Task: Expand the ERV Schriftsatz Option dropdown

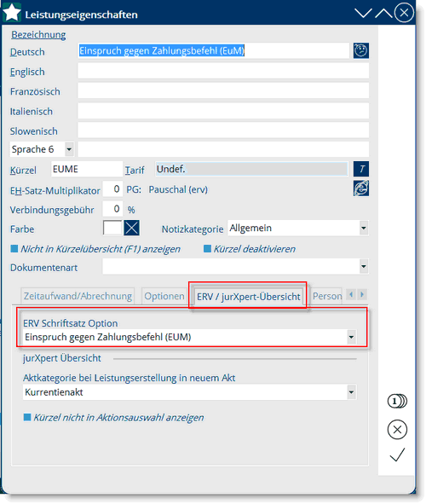Action: click(351, 337)
